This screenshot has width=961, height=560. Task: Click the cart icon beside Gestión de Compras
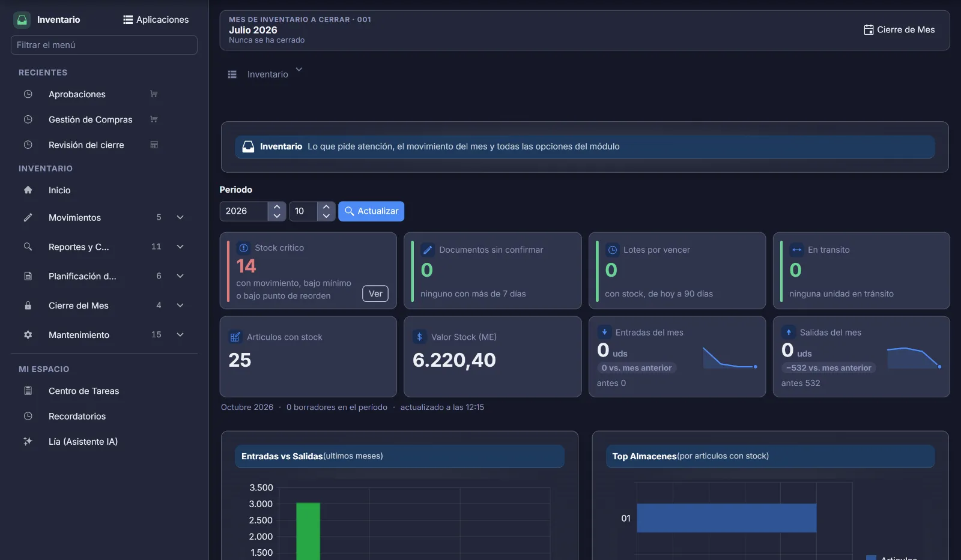tap(154, 119)
